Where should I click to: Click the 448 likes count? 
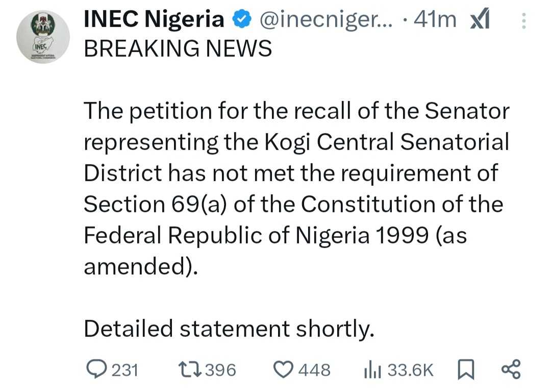(314, 370)
